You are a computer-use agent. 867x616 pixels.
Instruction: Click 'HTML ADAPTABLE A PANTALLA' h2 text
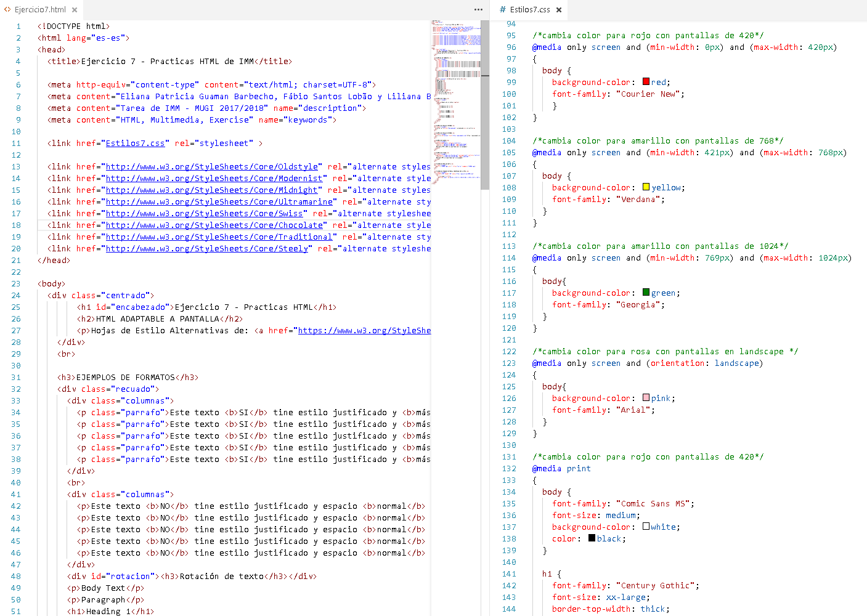point(158,319)
